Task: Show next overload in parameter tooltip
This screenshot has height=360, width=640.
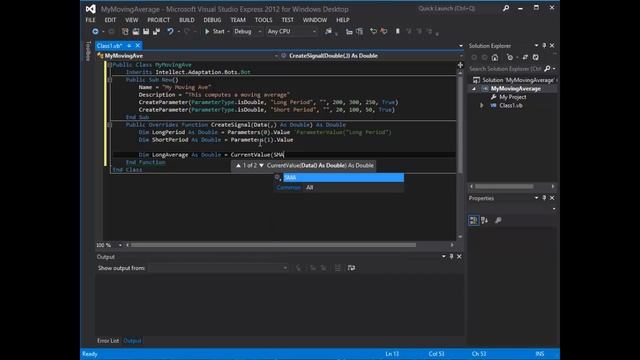Action: [x=262, y=165]
